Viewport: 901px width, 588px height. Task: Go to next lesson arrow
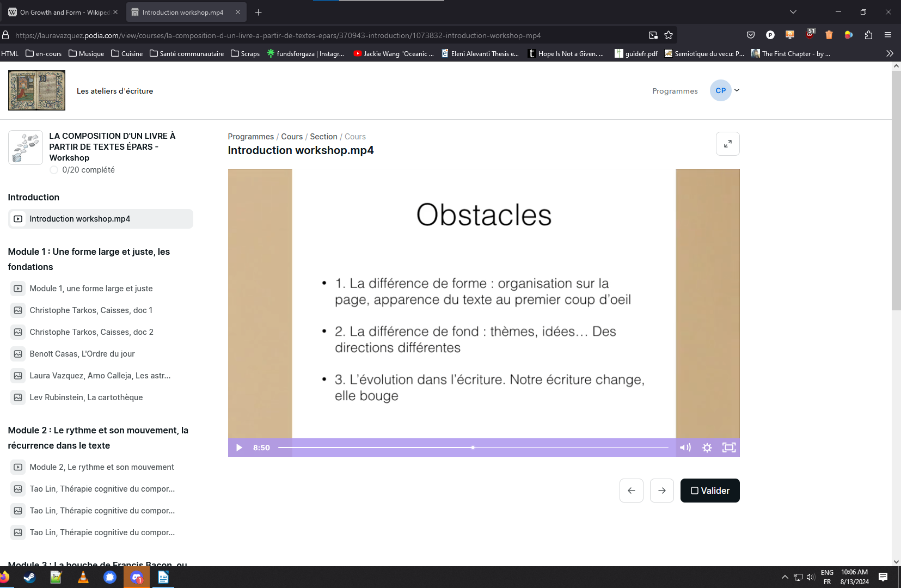point(662,491)
